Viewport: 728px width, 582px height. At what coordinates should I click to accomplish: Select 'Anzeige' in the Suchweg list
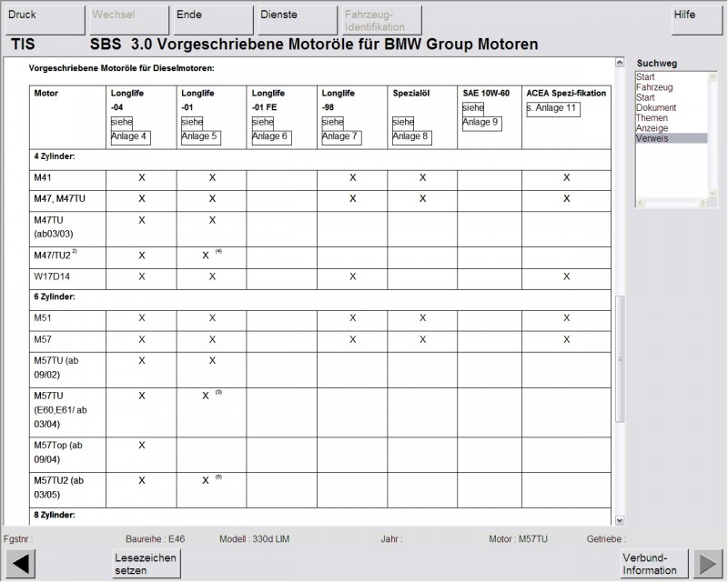coord(652,128)
